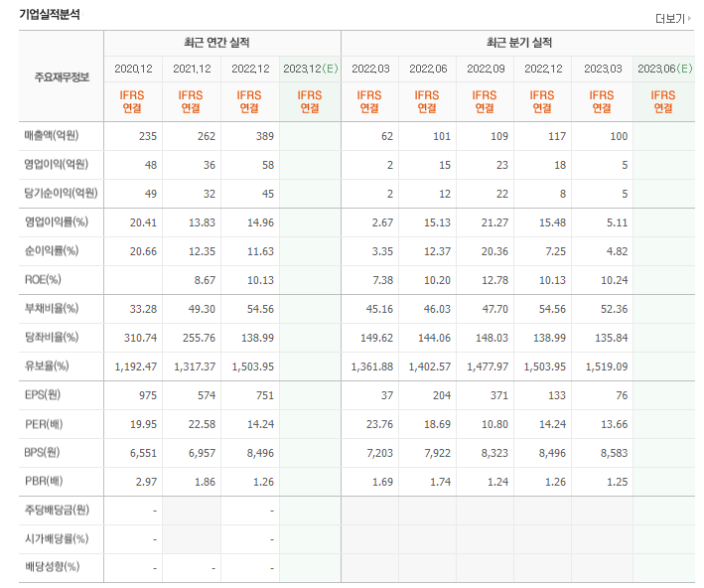Select the 당좌비율 value 310.74

pyautogui.click(x=141, y=338)
